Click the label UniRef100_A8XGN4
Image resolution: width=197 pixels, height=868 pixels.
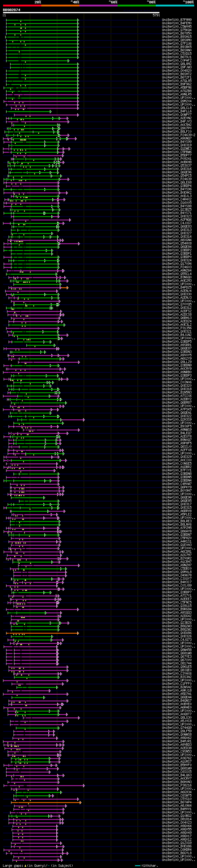[177, 240]
